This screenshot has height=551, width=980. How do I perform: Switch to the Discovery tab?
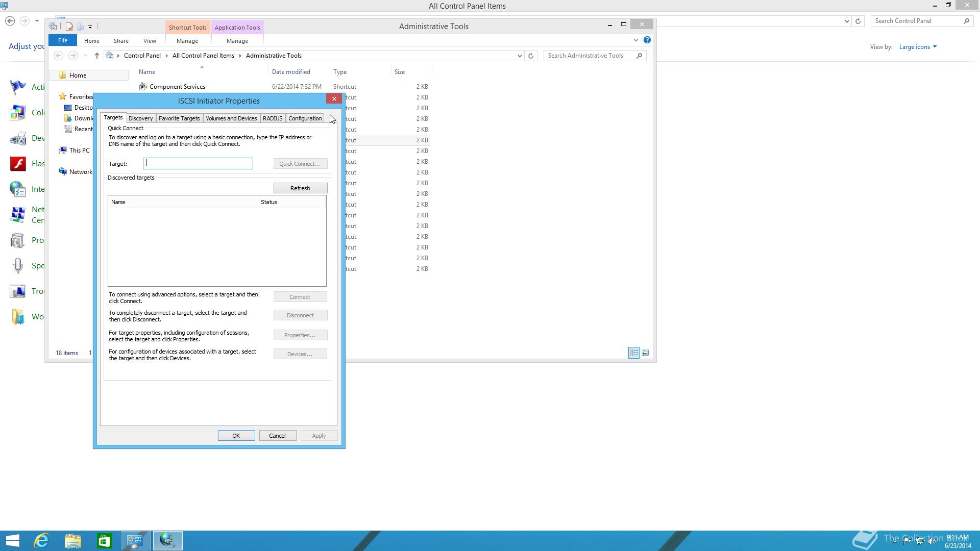point(140,118)
